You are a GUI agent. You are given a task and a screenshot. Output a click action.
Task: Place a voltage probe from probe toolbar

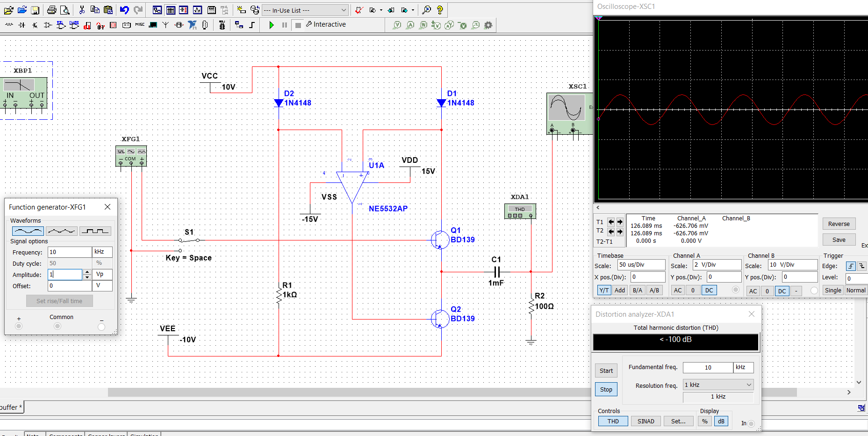tap(397, 25)
